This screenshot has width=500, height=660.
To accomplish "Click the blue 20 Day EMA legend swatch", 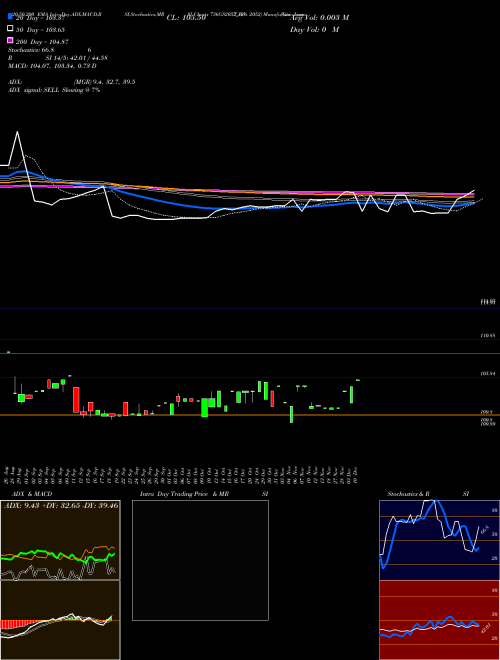I will 10,17.
